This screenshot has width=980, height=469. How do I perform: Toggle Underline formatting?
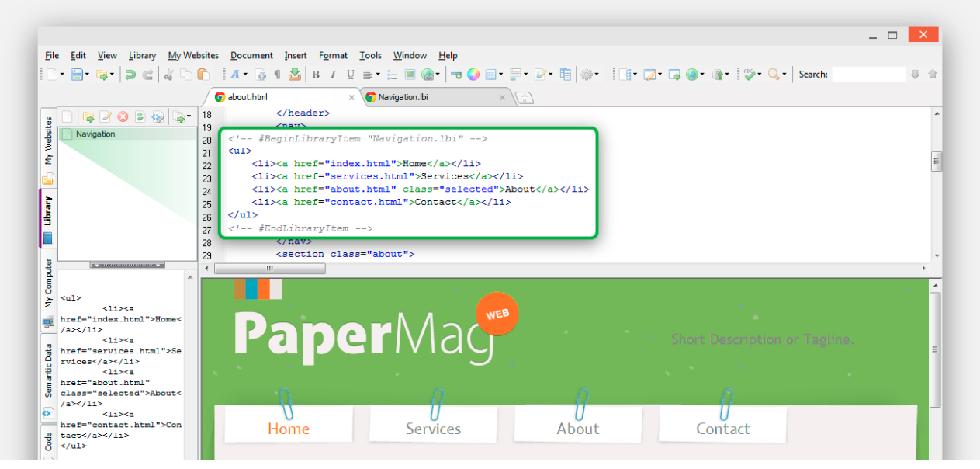coord(350,75)
